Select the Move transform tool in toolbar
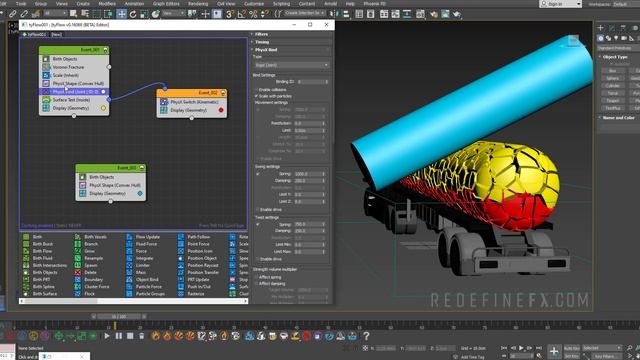640x360 pixels. pyautogui.click(x=121, y=14)
